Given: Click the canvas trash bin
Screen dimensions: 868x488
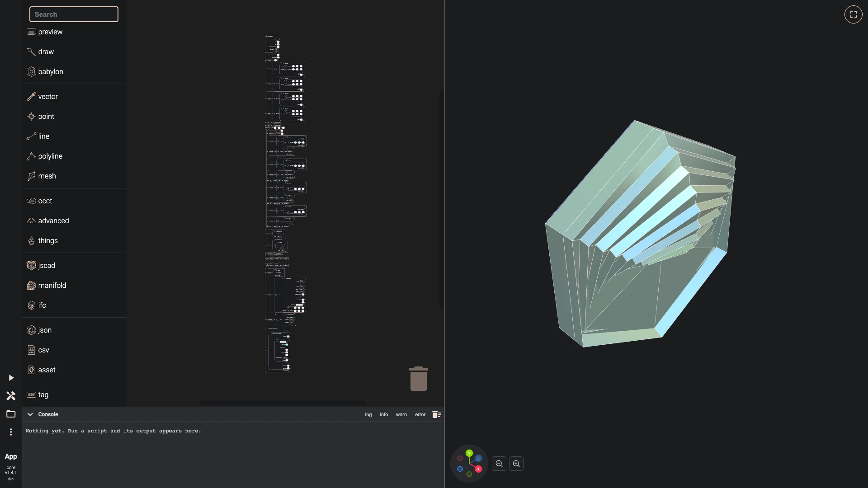Looking at the screenshot, I should [x=419, y=379].
